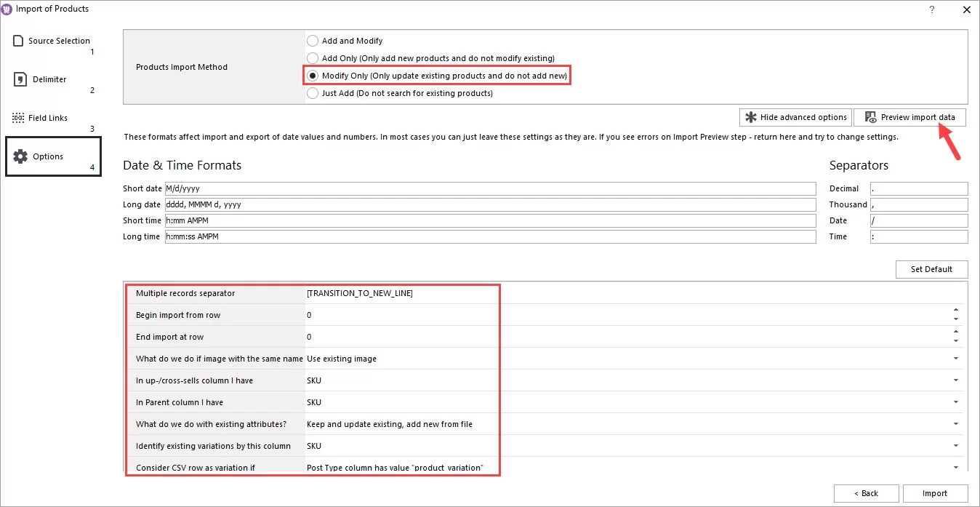This screenshot has width=980, height=507.
Task: Choose the Add Only import method
Action: (313, 58)
